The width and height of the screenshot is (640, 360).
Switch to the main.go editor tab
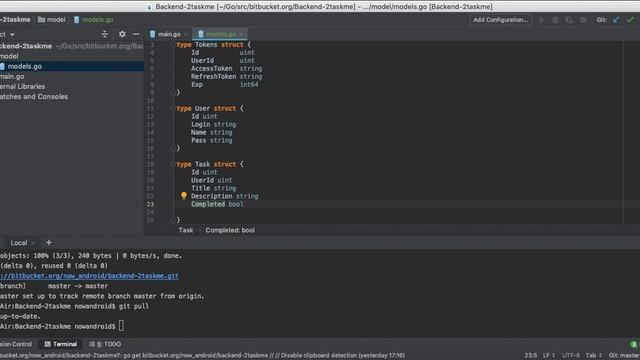tap(168, 34)
